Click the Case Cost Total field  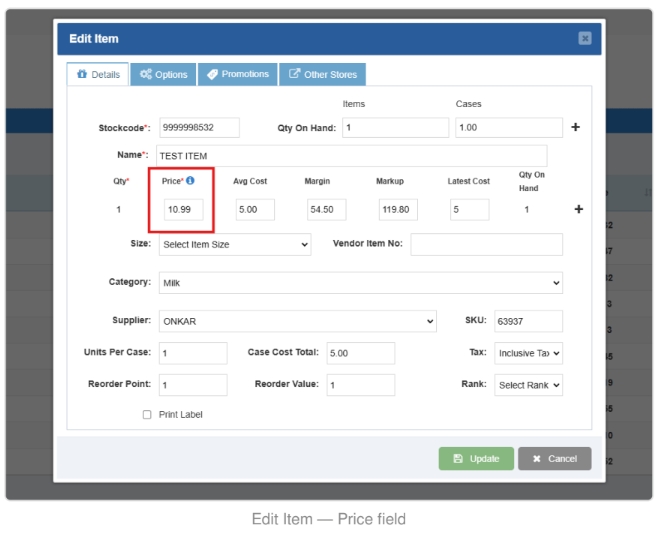click(361, 353)
